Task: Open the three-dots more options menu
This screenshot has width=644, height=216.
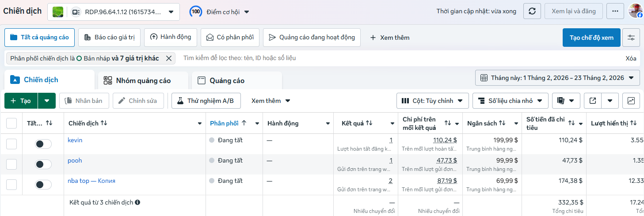Action: click(x=615, y=11)
